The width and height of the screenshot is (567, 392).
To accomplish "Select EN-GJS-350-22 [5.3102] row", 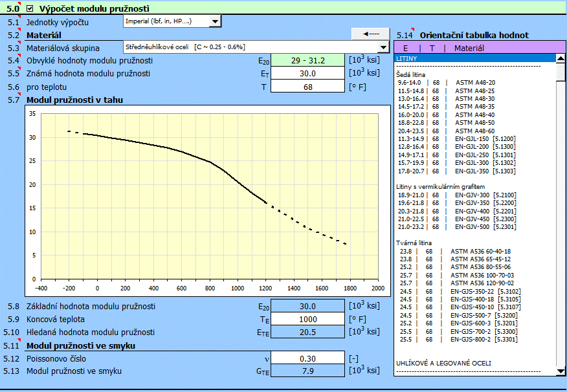I will (475, 291).
